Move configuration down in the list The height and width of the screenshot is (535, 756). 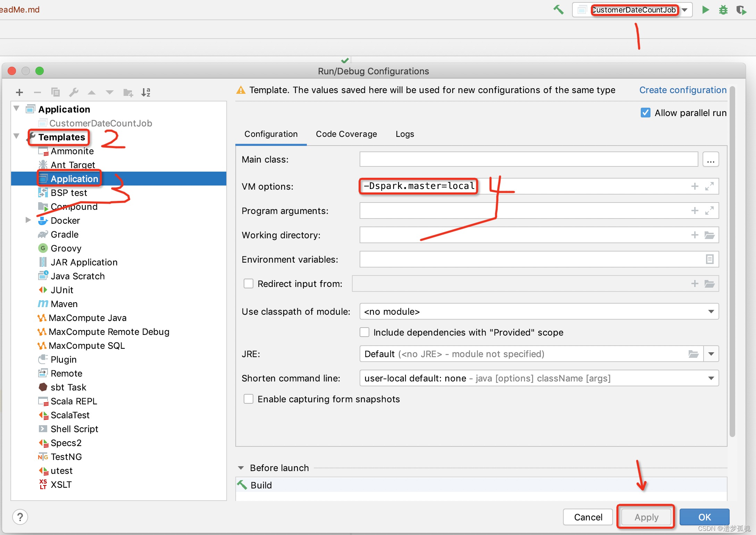coord(109,92)
